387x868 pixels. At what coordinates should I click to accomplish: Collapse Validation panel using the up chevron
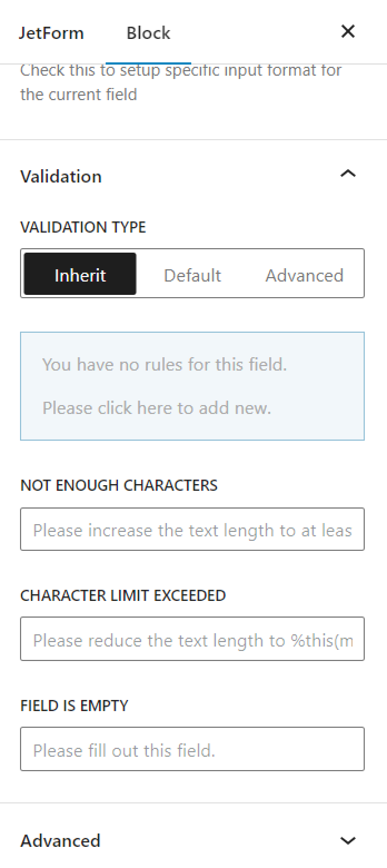348,174
